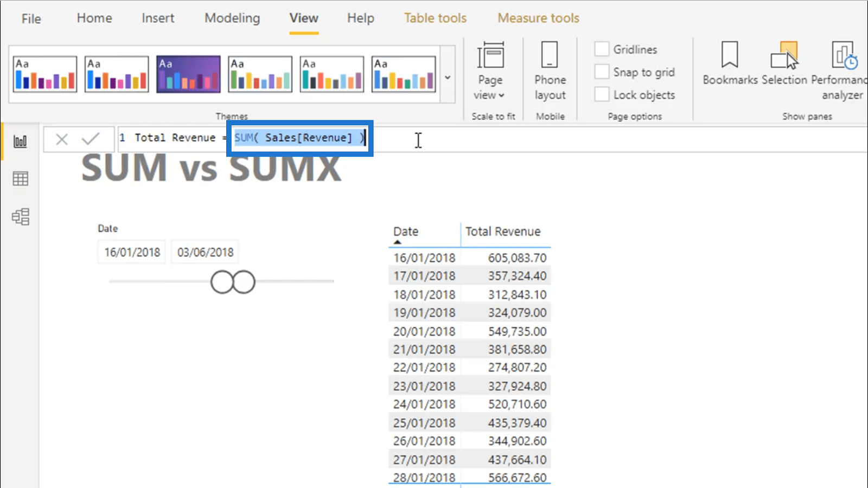Screen dimensions: 868x488
Task: Select the revenue value 357,324.40
Action: [517, 276]
